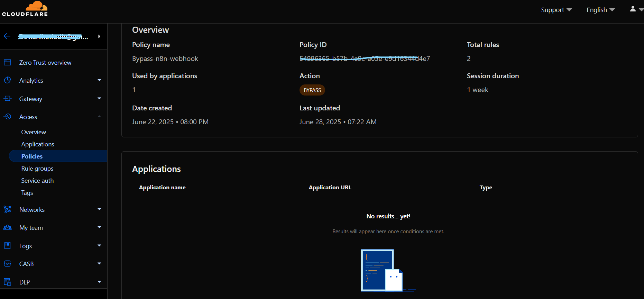Expand the Analytics section arrow
Viewport: 644px width, 299px height.
click(x=99, y=80)
